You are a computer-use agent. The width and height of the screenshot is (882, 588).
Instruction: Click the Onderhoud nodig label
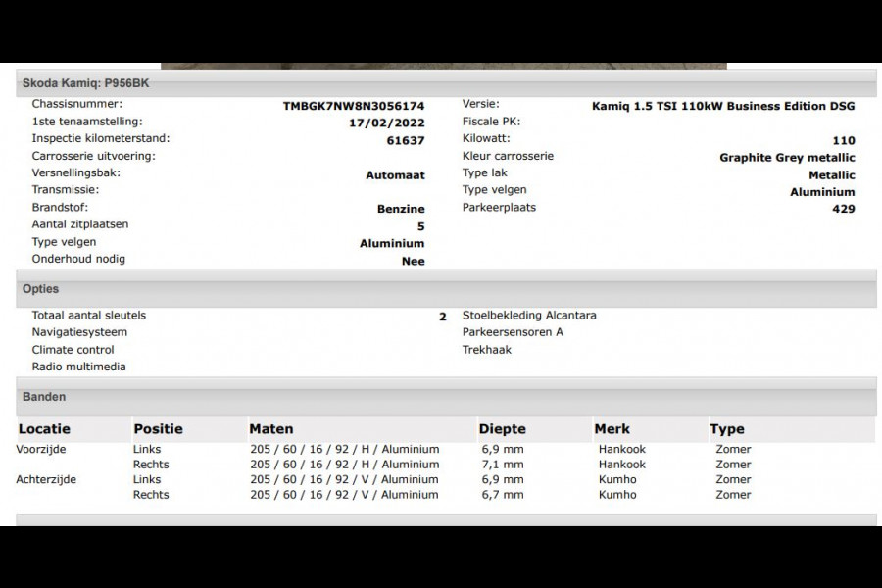pyautogui.click(x=78, y=259)
